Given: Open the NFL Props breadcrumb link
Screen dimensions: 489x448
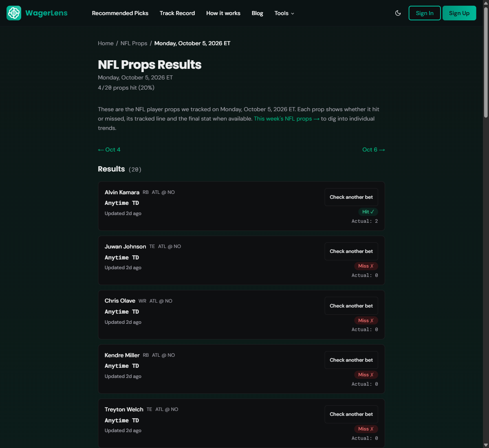Looking at the screenshot, I should (134, 43).
